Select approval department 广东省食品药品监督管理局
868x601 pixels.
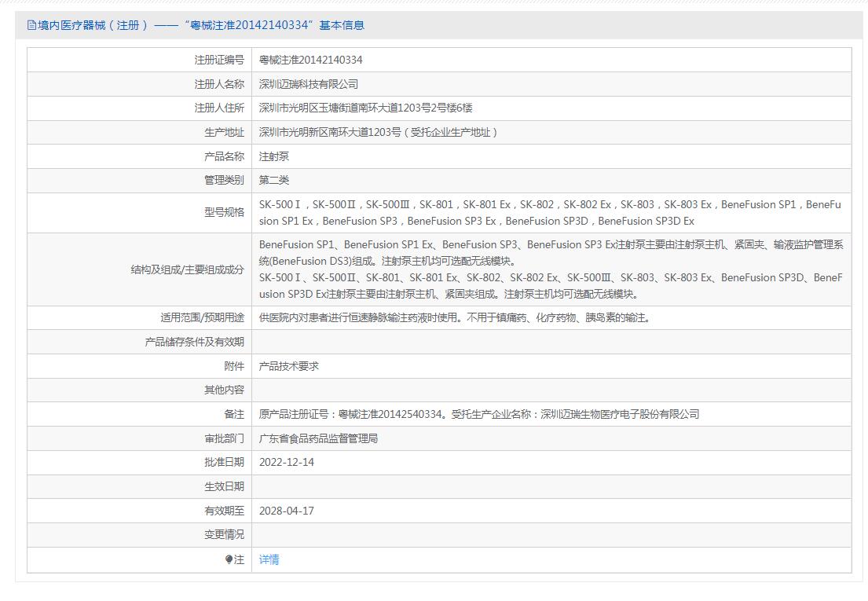pyautogui.click(x=318, y=438)
